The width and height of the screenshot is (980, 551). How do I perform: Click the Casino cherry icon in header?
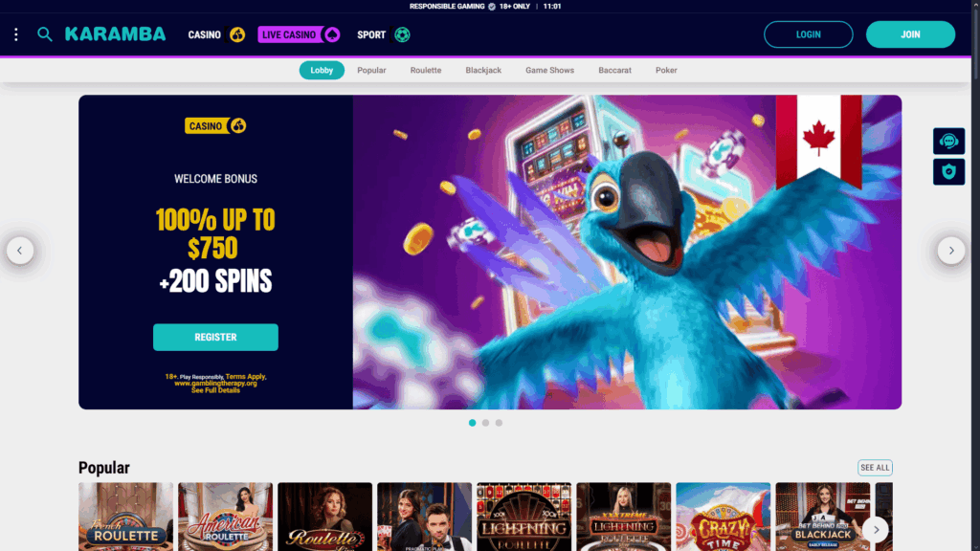pyautogui.click(x=237, y=34)
